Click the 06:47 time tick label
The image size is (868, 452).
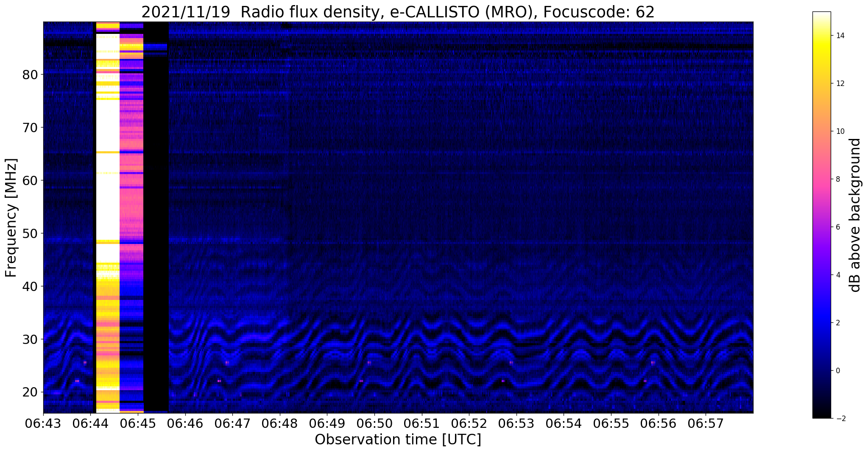tap(232, 423)
